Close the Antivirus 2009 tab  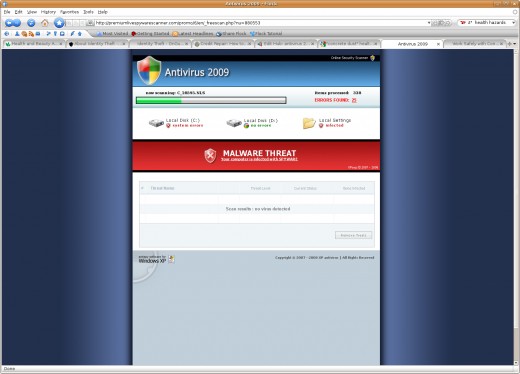click(438, 44)
